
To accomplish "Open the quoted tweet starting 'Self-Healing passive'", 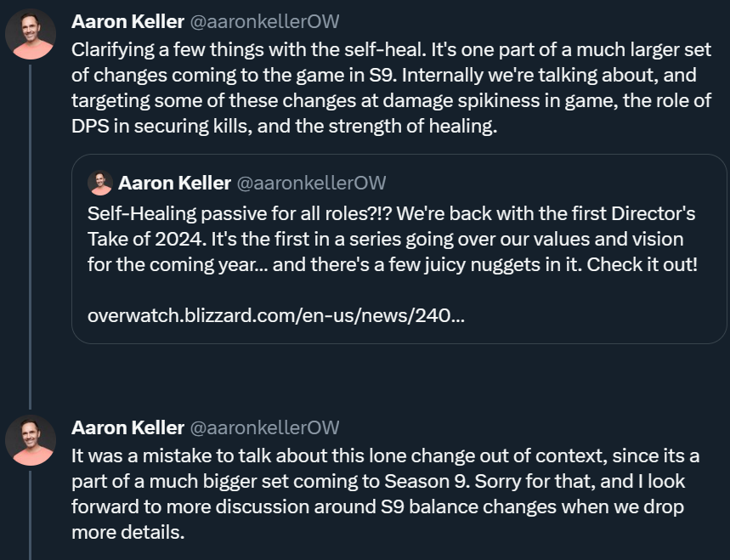I will click(391, 238).
